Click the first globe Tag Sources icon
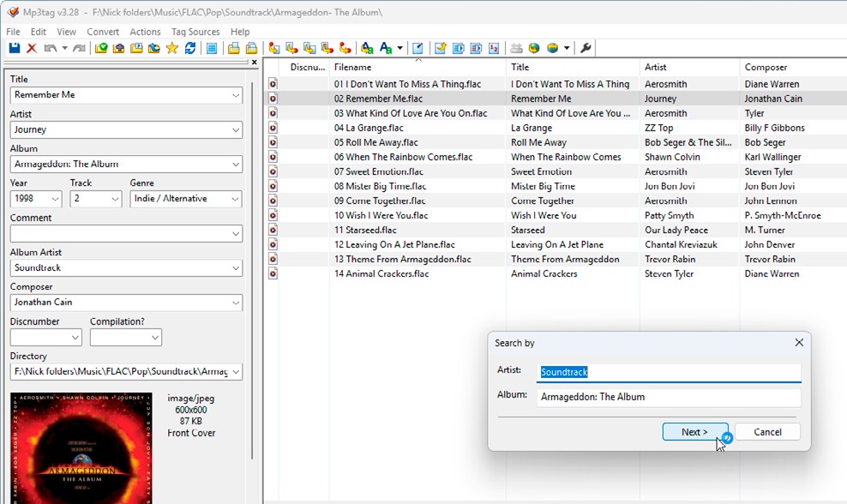The height and width of the screenshot is (504, 847). (534, 48)
